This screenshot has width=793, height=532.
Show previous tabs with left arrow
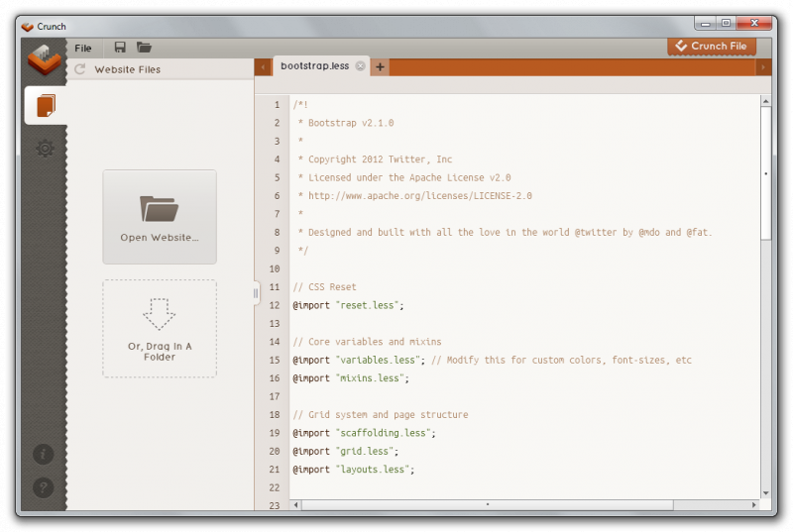[263, 66]
